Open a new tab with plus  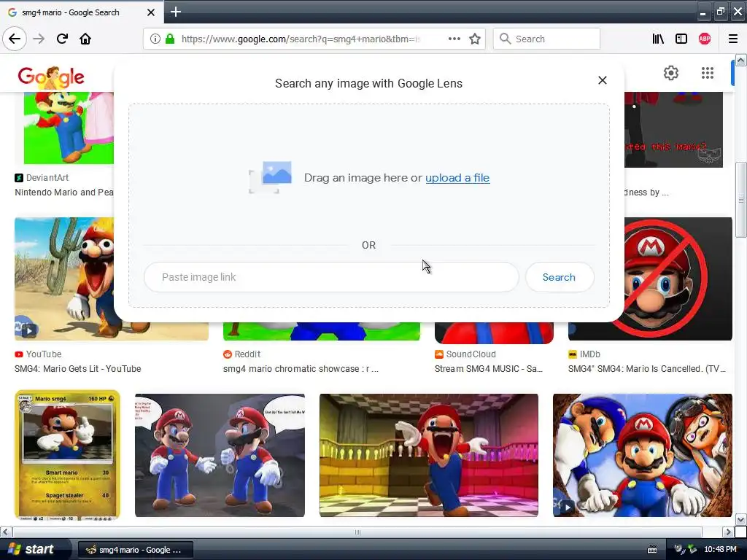(x=176, y=12)
